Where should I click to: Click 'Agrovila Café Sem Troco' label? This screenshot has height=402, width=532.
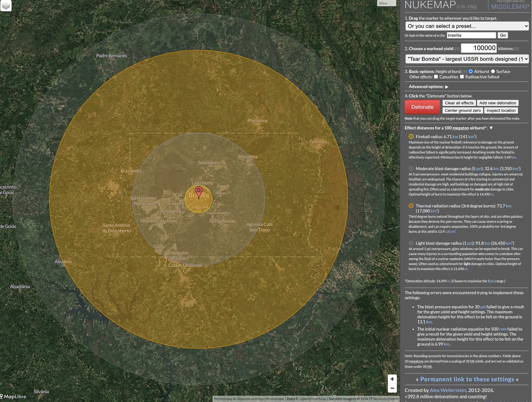tap(260, 227)
